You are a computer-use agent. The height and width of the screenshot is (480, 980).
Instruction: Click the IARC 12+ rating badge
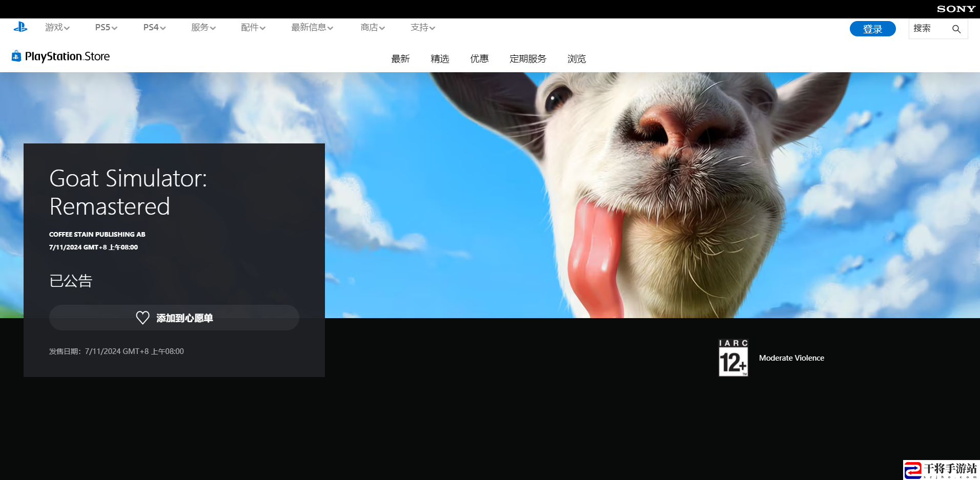733,358
